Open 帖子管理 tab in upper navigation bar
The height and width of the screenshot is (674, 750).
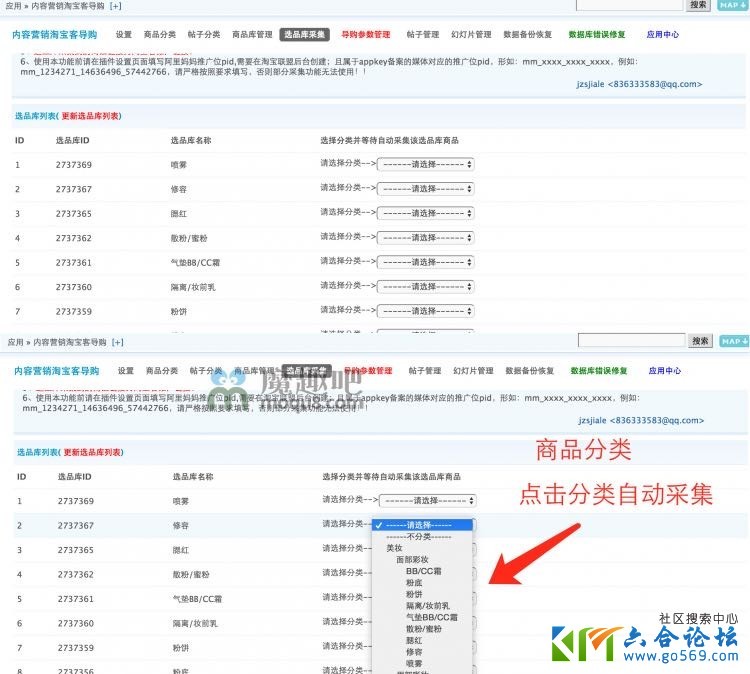point(423,34)
